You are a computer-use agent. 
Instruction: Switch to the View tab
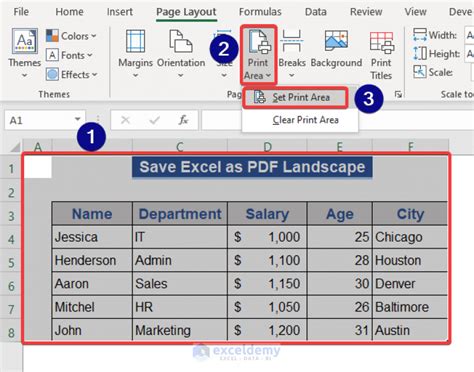point(415,12)
